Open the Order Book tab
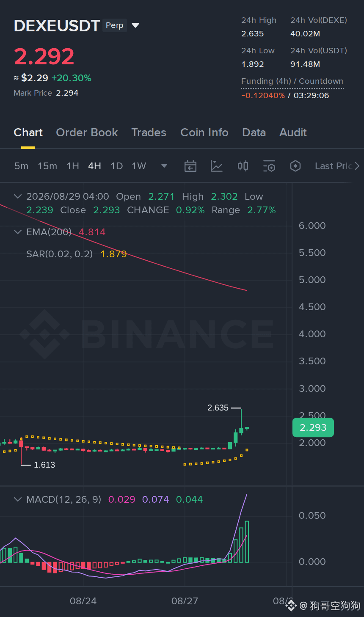 (87, 132)
